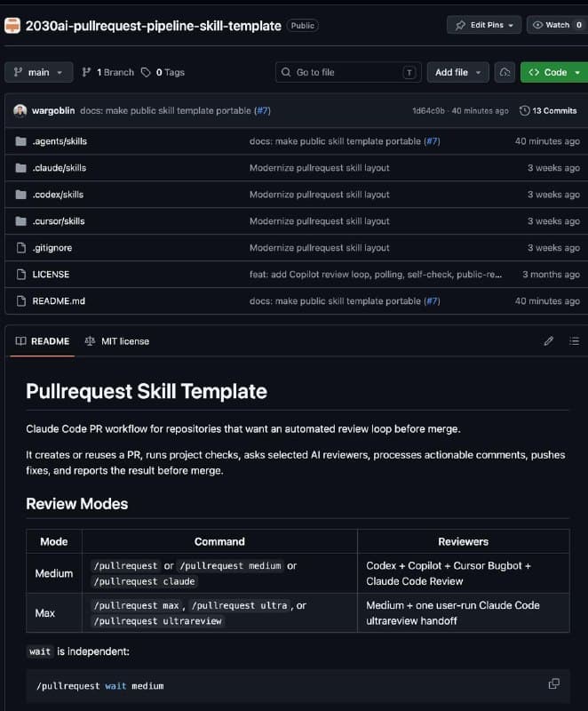The width and height of the screenshot is (588, 711).
Task: Open the main branch selector dropdown
Action: pos(38,72)
